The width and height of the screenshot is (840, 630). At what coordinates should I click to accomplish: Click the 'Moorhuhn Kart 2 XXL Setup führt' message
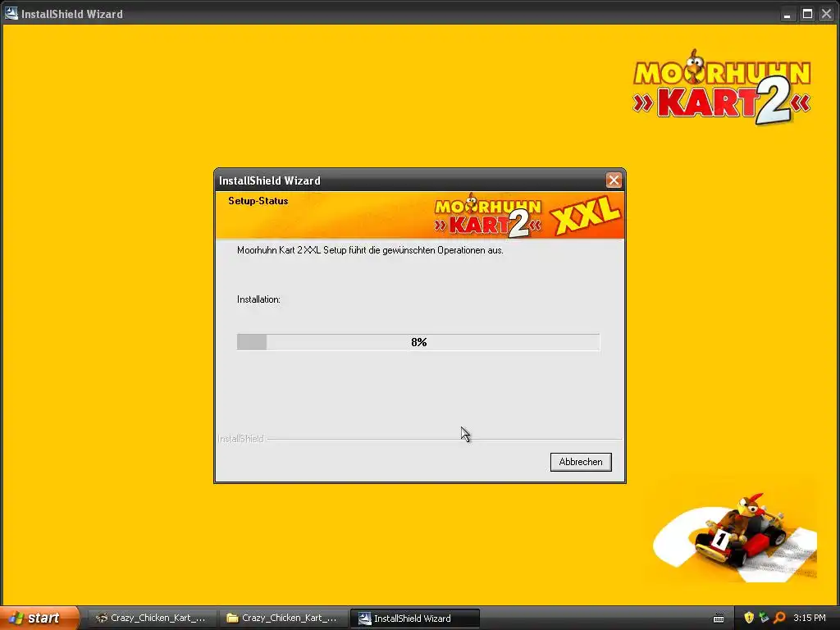pyautogui.click(x=370, y=250)
